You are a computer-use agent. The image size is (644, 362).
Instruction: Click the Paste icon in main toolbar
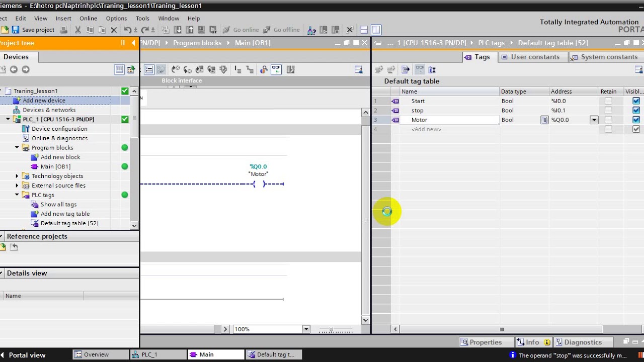102,30
